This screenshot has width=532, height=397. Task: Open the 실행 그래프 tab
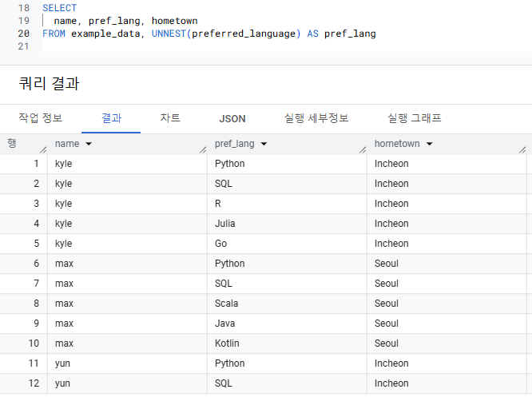(415, 118)
